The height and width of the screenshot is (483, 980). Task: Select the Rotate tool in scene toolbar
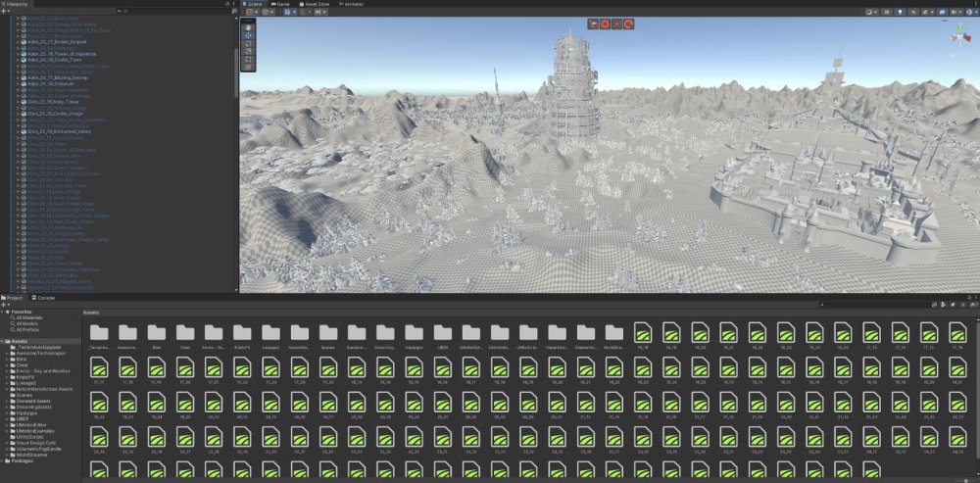coord(248,44)
